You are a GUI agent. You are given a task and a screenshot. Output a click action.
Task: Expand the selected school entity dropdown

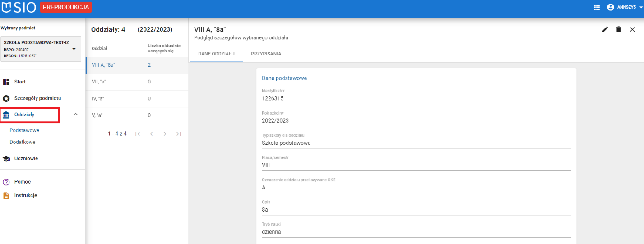pyautogui.click(x=74, y=49)
